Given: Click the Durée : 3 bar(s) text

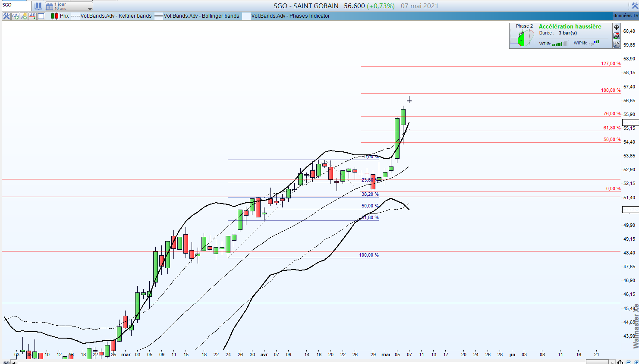Looking at the screenshot, I should tap(558, 33).
